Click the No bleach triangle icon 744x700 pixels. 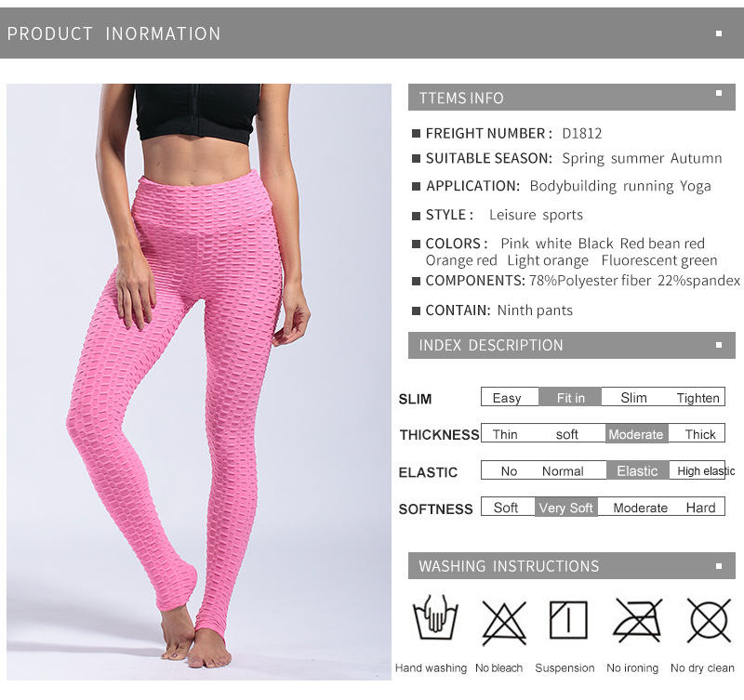(504, 623)
